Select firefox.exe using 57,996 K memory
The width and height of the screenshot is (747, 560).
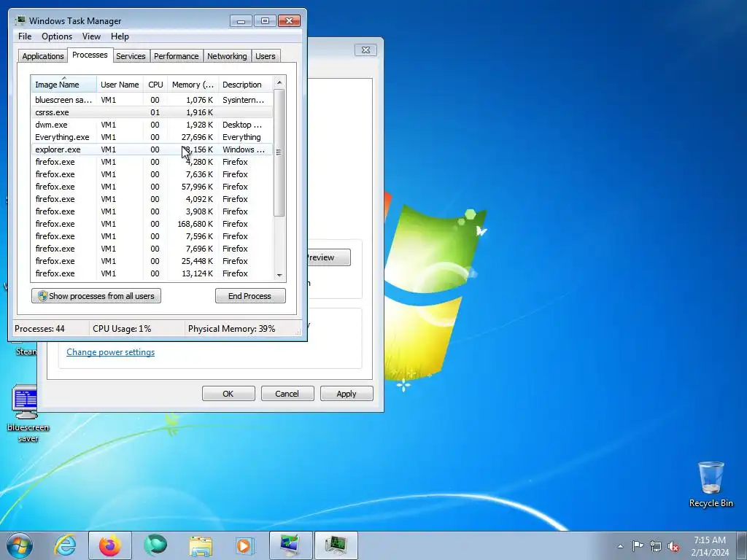pyautogui.click(x=152, y=187)
